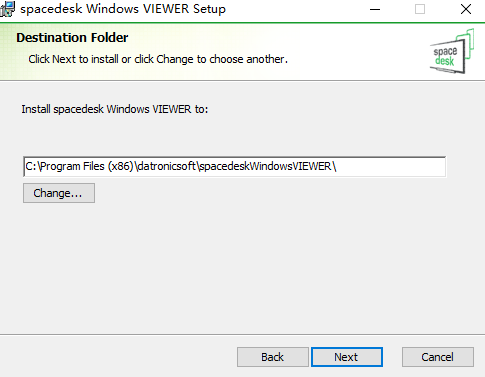
Task: Click the green gradient header banner
Action: click(x=242, y=51)
